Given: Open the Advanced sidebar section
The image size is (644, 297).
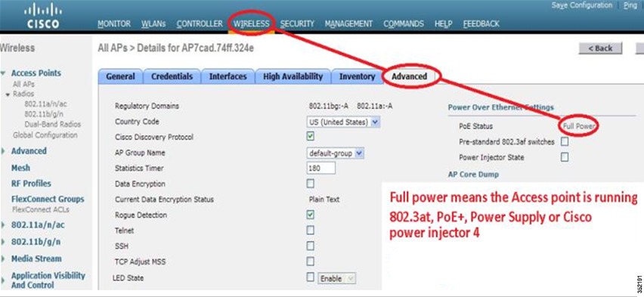Looking at the screenshot, I should coord(29,150).
